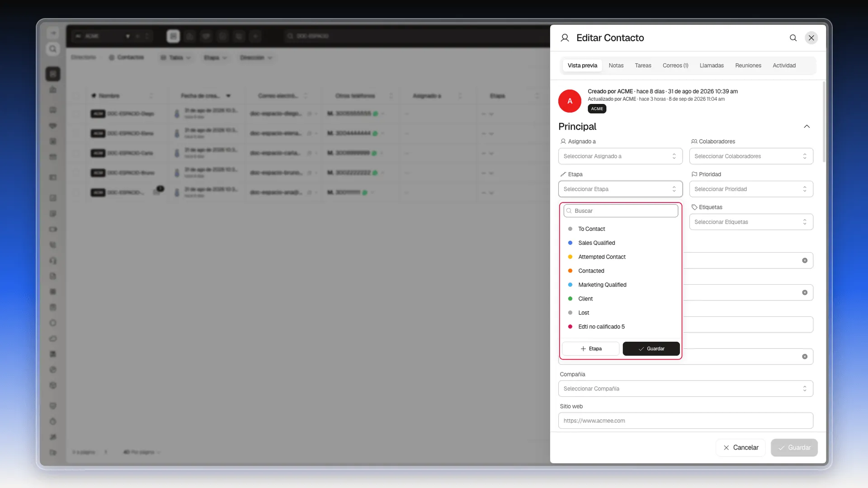Close the Editar Contacto panel
868x488 pixels.
tap(811, 38)
